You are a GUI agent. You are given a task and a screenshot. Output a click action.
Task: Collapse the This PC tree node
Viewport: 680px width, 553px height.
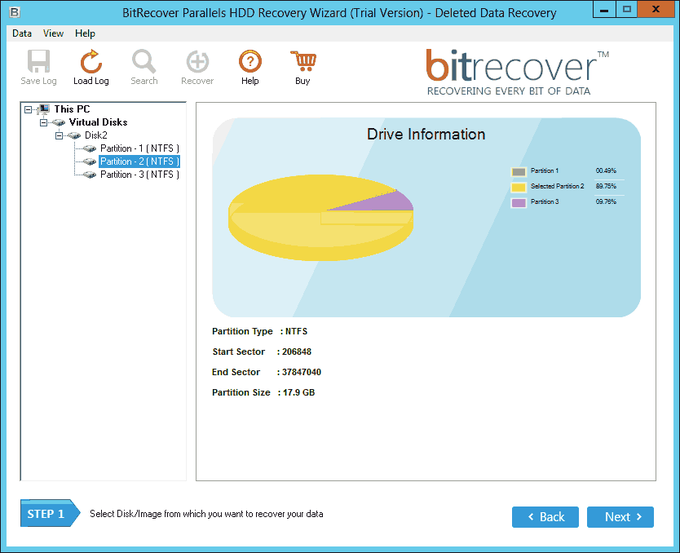[28, 109]
